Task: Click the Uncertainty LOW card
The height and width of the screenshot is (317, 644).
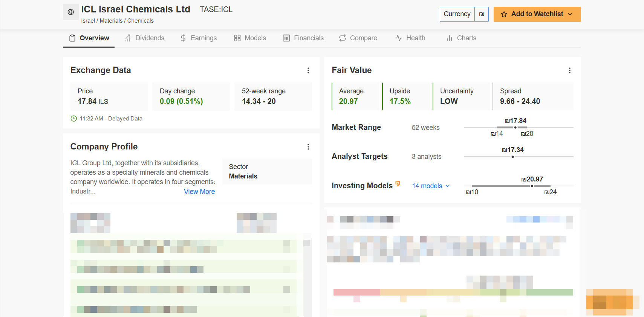Action: click(x=461, y=96)
